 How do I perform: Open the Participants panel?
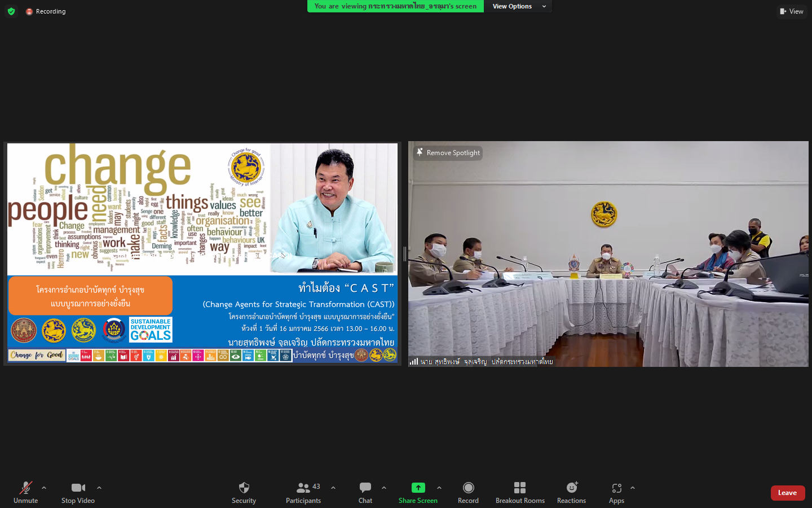[303, 492]
